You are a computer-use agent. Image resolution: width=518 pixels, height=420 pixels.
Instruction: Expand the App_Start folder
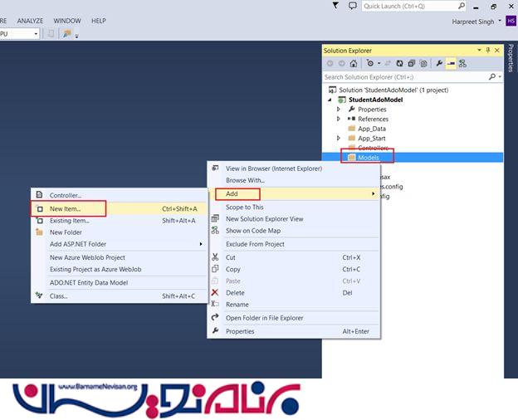pyautogui.click(x=339, y=138)
